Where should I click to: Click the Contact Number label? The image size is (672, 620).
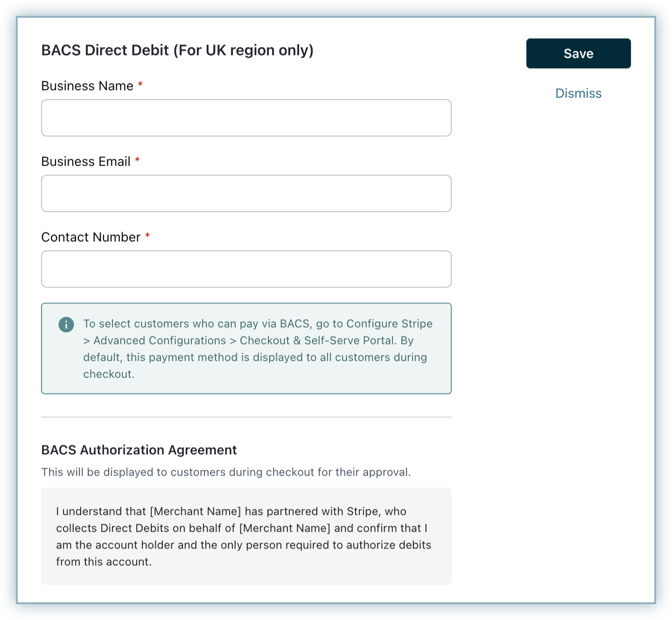pos(91,237)
